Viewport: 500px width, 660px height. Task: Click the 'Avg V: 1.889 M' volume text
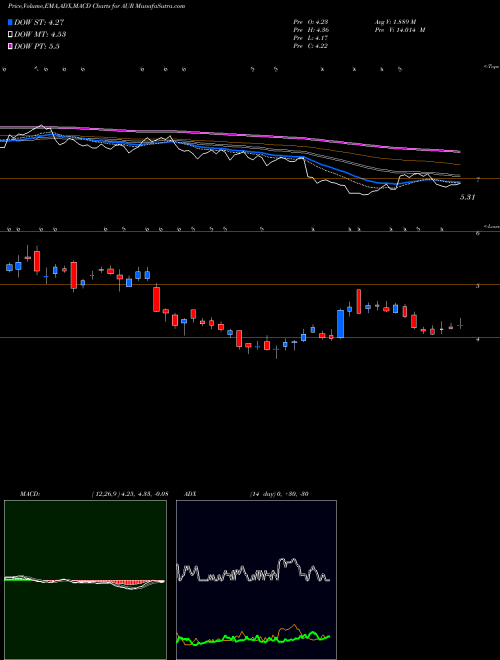click(395, 22)
